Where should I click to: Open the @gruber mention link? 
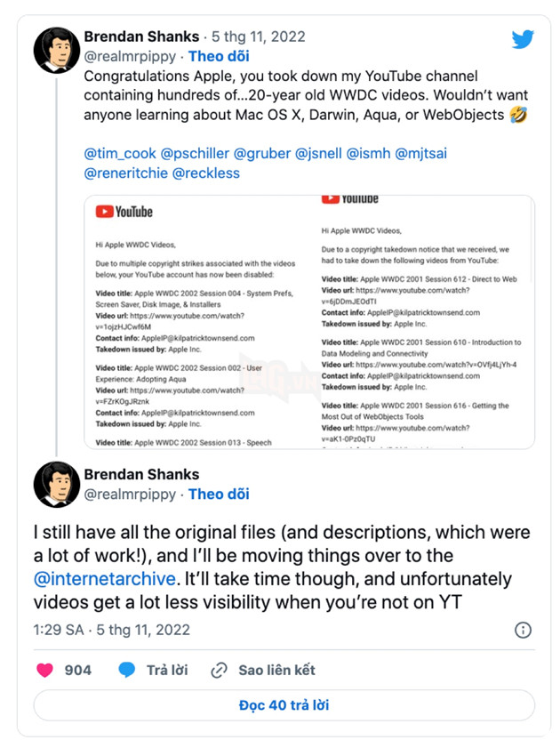pos(261,153)
